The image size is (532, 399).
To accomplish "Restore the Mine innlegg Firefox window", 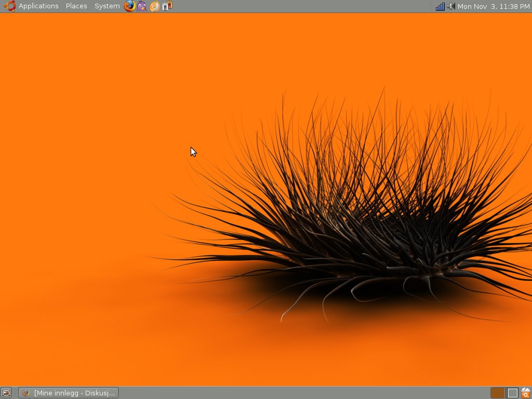I will tap(69, 393).
